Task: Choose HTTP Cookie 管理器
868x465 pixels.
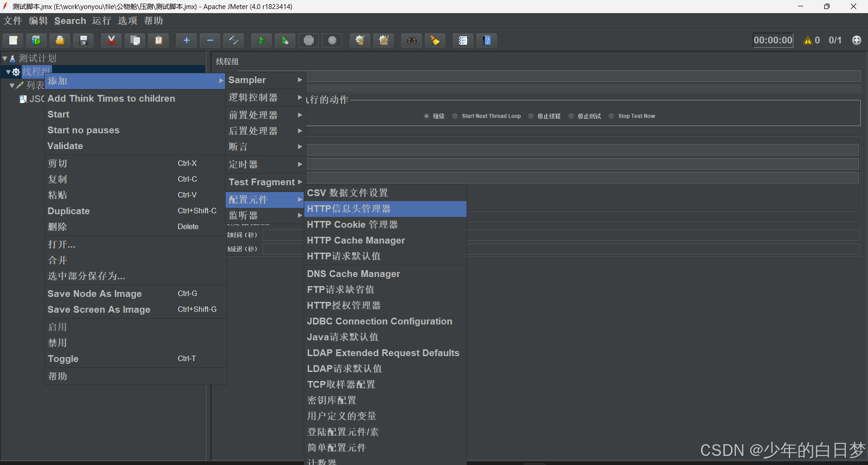Action: tap(385, 225)
